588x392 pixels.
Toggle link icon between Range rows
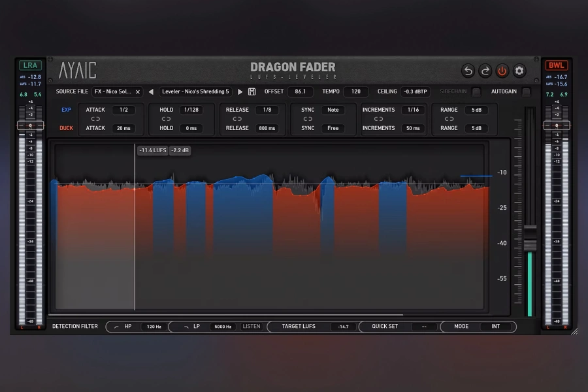(449, 119)
